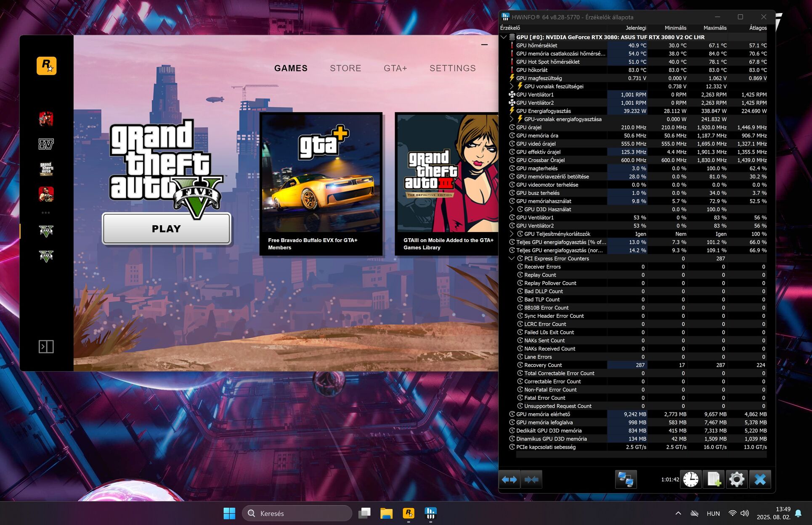Screen dimensions: 812x525
Task: Click the Minimális column header
Action: tap(675, 28)
